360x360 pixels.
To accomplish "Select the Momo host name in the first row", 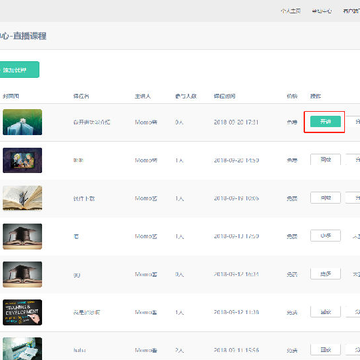I will [146, 122].
